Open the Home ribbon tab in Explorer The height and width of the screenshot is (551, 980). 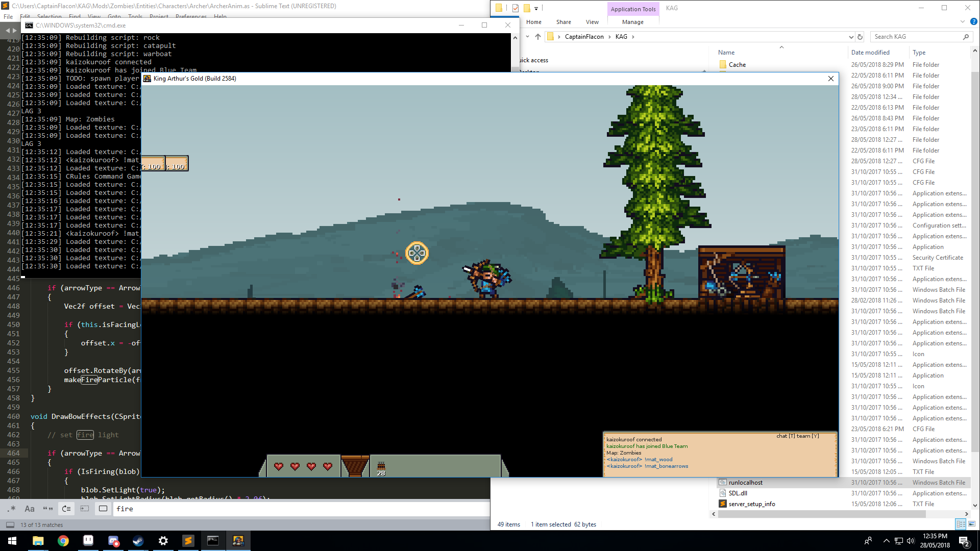click(x=534, y=22)
